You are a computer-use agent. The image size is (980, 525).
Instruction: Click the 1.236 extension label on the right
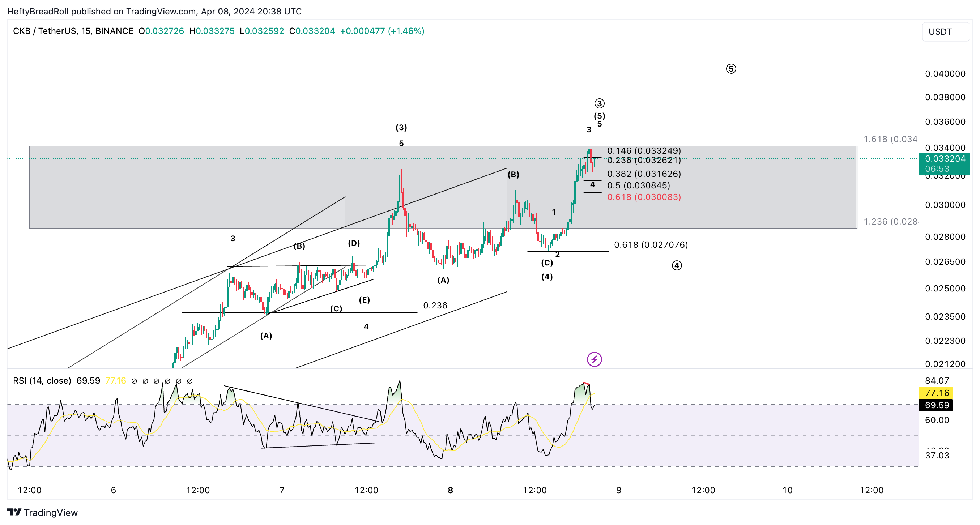891,221
